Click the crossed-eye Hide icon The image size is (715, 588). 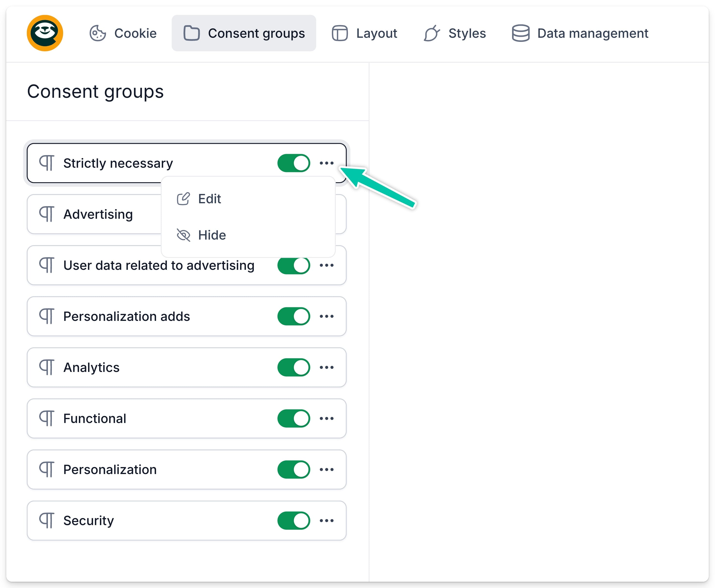click(x=184, y=235)
